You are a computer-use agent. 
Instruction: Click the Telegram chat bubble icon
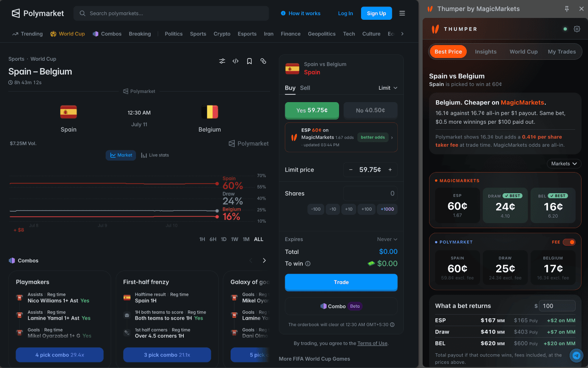(576, 356)
